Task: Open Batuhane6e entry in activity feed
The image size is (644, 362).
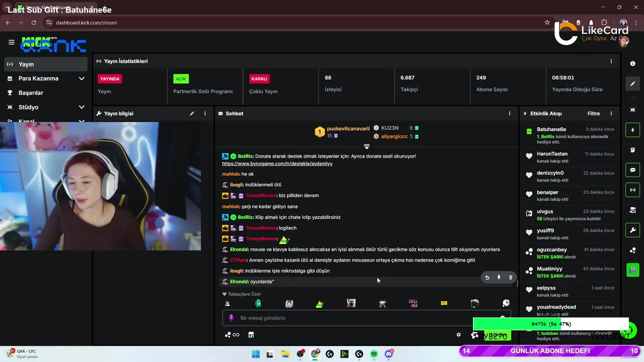Action: [x=571, y=136]
